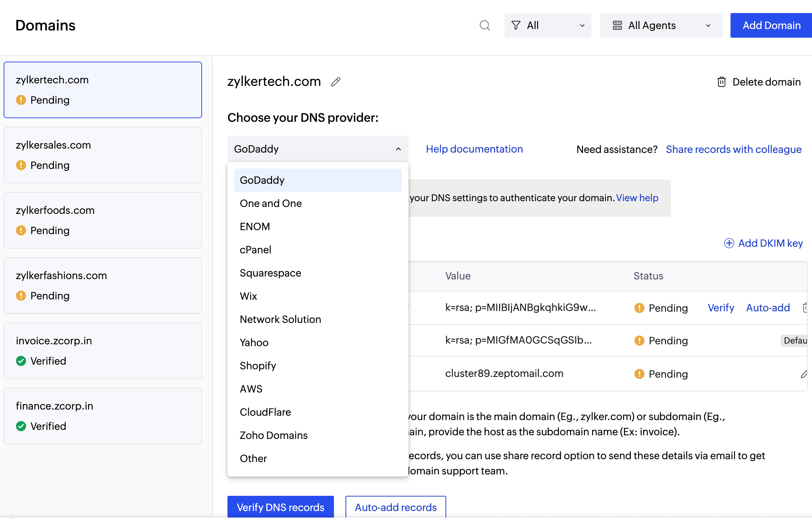Choose cPanel from the provider list
812x519 pixels.
pyautogui.click(x=318, y=250)
